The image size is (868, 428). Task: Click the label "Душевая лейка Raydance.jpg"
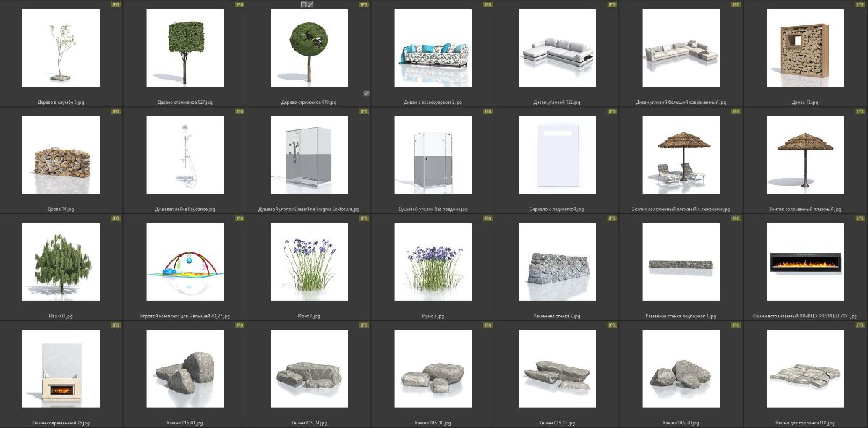point(185,210)
